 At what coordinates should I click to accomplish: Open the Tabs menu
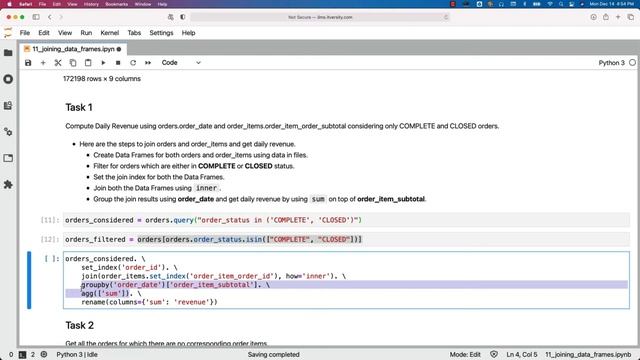click(134, 33)
